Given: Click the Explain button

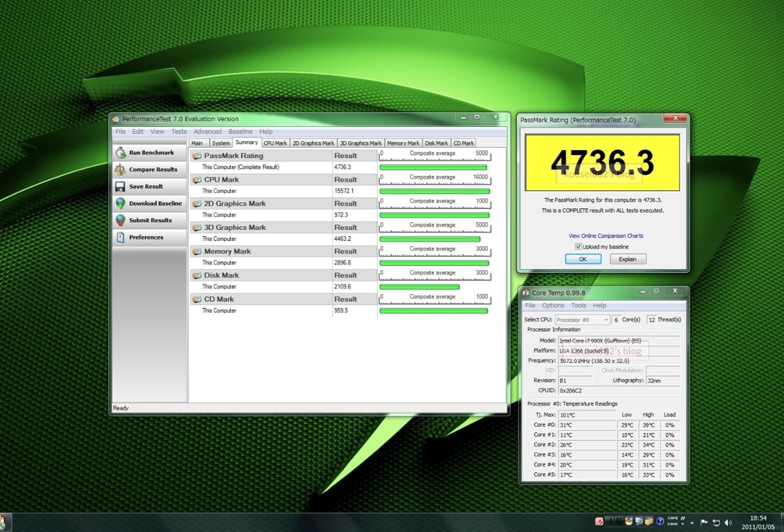Looking at the screenshot, I should point(628,259).
